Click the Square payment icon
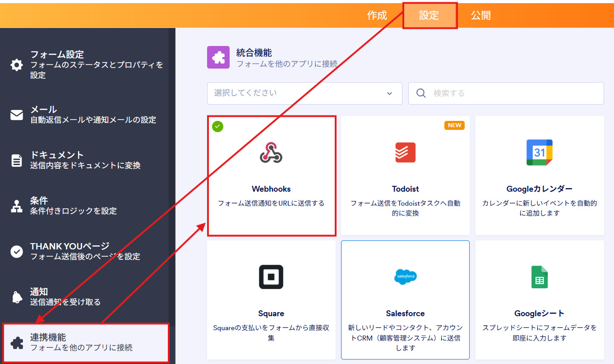614x364 pixels. click(271, 277)
